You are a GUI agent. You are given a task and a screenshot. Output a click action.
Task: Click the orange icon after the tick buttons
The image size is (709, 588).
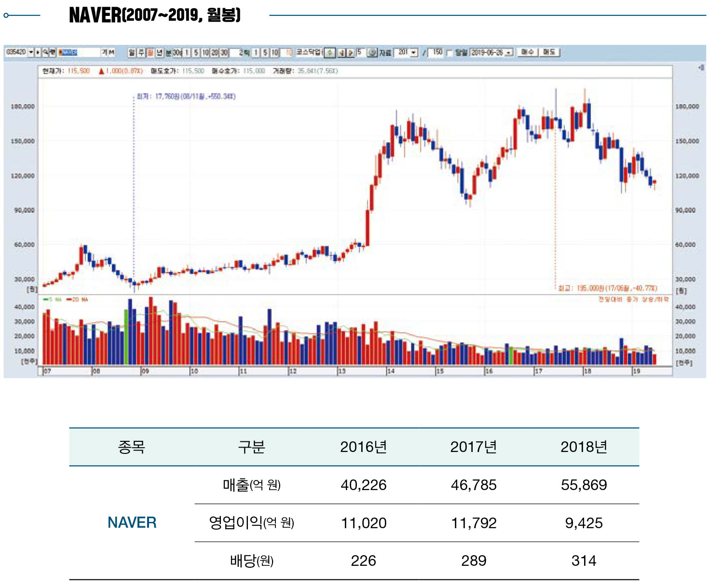tap(289, 53)
